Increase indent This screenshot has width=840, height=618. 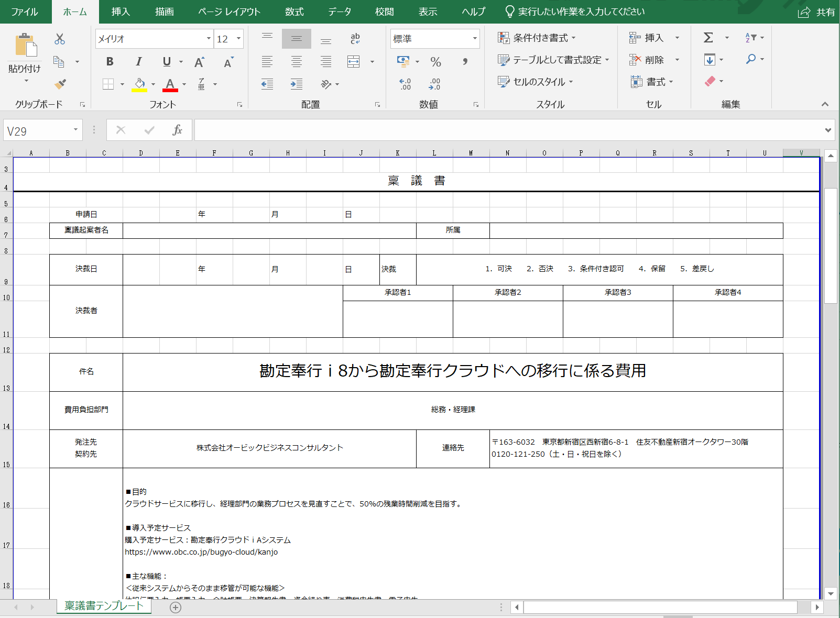pos(297,84)
